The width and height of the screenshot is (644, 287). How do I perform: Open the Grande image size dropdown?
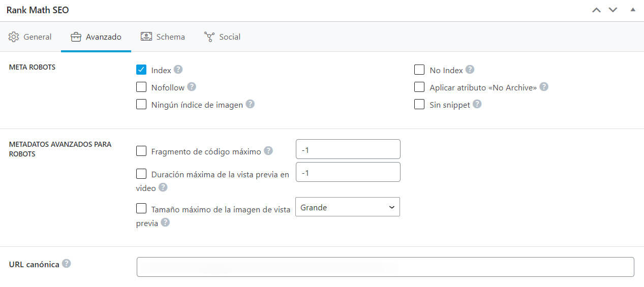coord(348,207)
